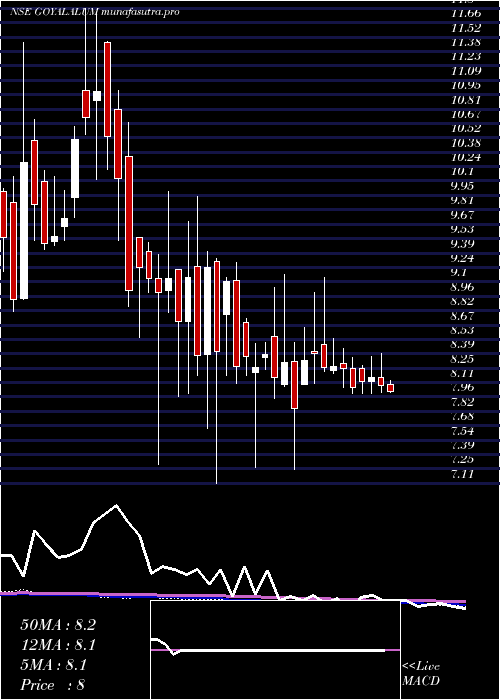
Task: Click the 10.95 price axis label
Action: [x=466, y=85]
